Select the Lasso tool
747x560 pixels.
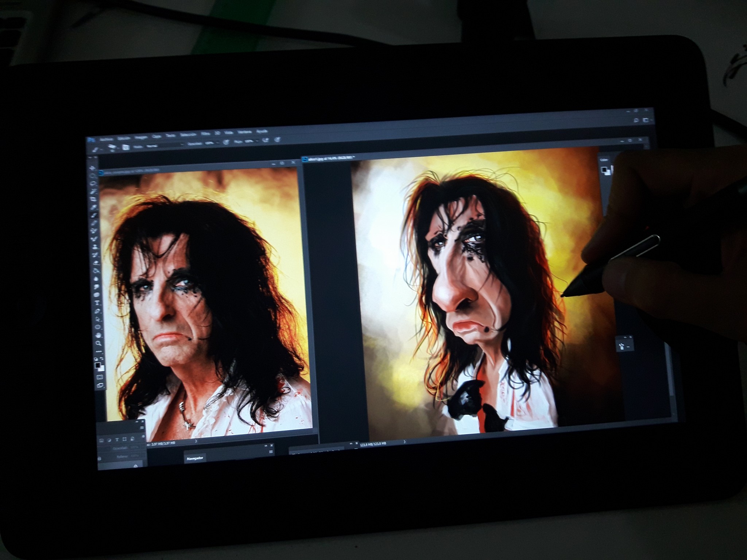click(93, 183)
